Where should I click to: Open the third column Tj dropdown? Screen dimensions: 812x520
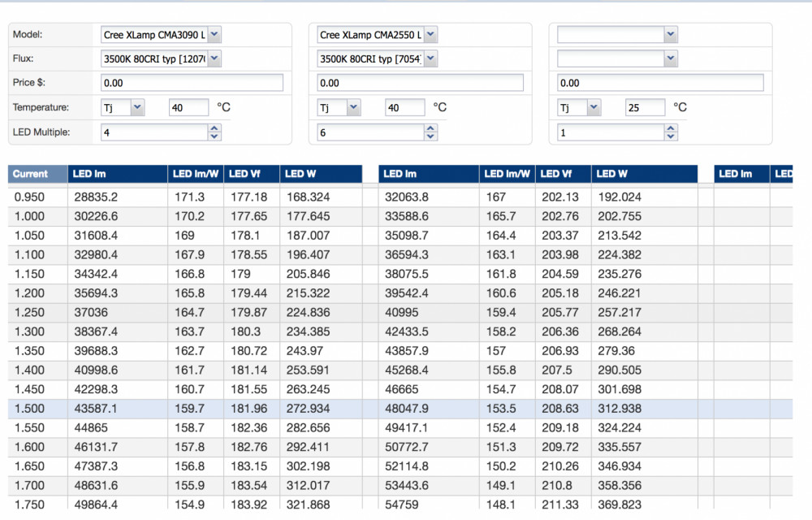pyautogui.click(x=579, y=108)
